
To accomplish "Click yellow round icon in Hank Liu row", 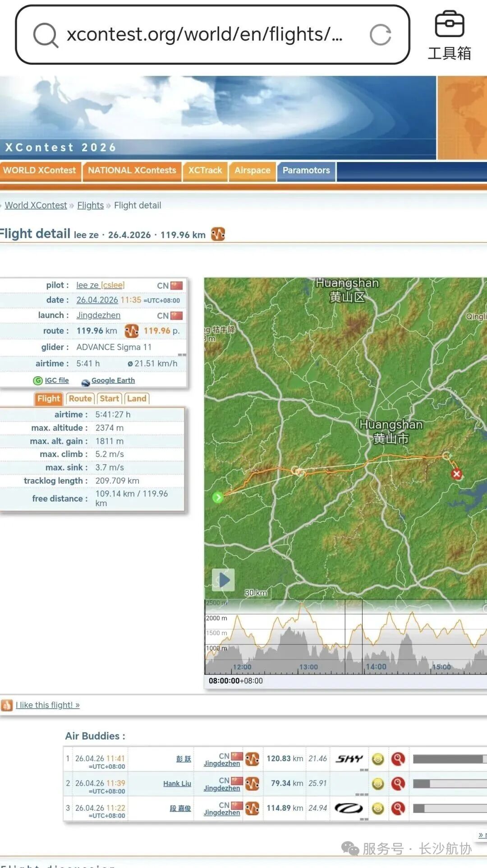I will [378, 784].
